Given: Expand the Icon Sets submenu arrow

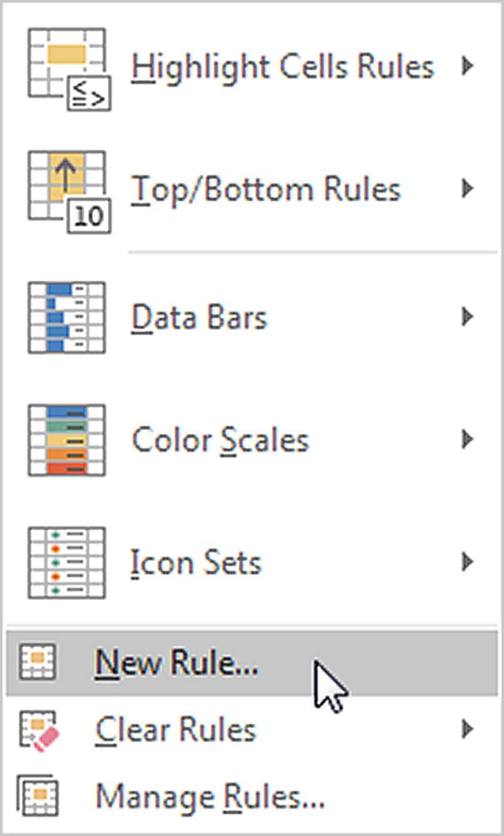Looking at the screenshot, I should coord(466,563).
